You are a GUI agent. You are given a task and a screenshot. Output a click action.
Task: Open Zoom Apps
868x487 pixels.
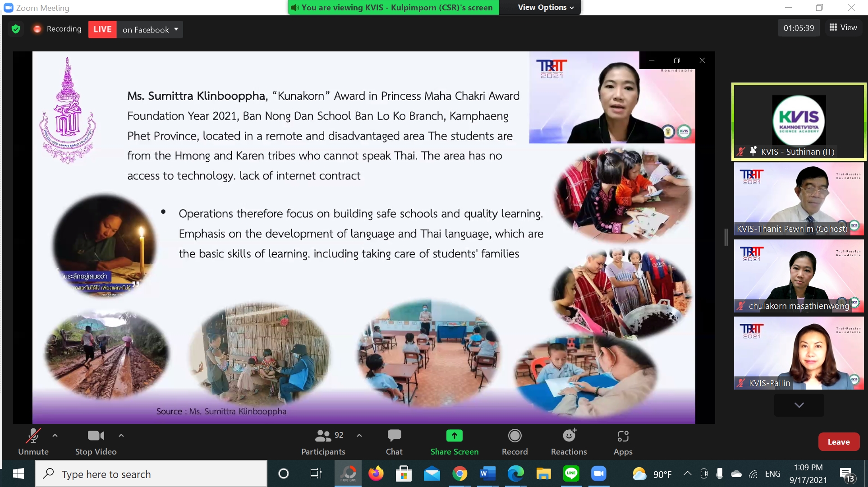tap(623, 442)
